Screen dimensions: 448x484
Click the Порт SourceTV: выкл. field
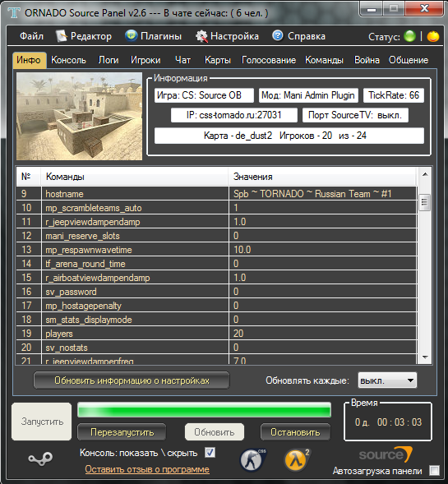(x=355, y=115)
